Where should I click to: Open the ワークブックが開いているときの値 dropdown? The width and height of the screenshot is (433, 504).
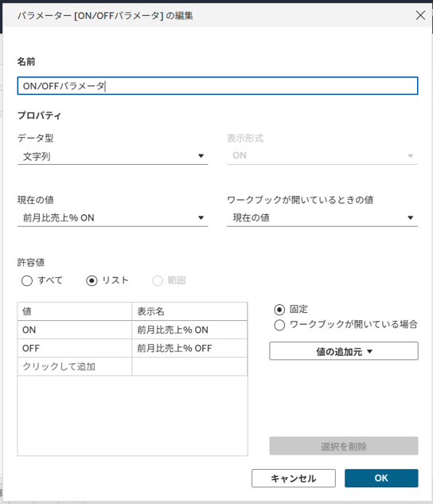tap(322, 218)
